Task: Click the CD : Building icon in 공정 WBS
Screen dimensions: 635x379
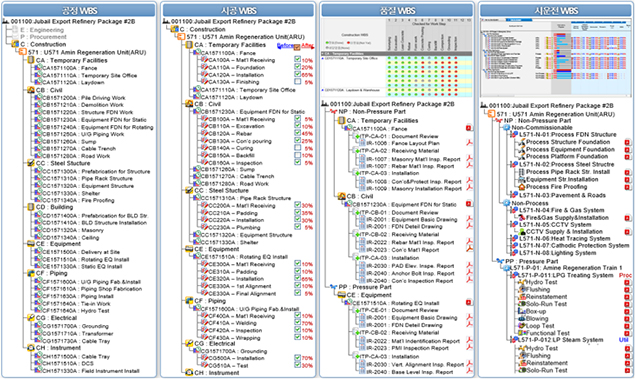Action: coord(30,207)
